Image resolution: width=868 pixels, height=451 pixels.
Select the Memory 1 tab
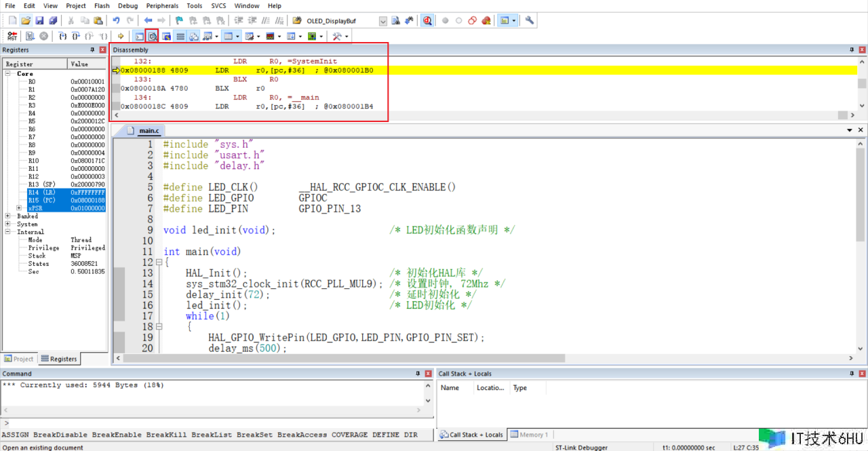click(x=528, y=435)
